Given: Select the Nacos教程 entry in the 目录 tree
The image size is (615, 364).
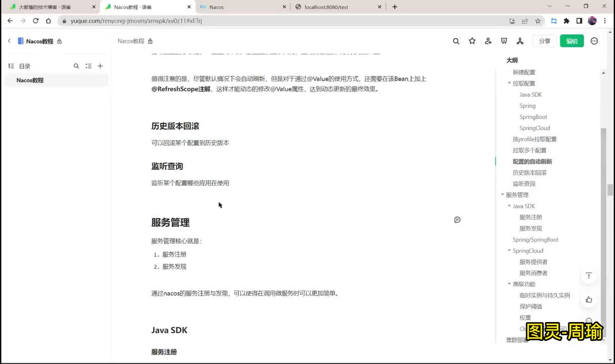Looking at the screenshot, I should click(x=56, y=80).
